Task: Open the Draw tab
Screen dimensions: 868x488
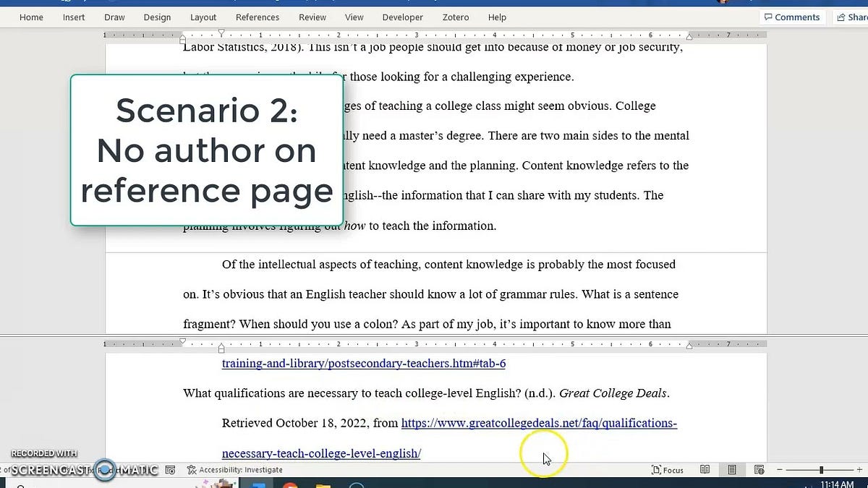Action: point(114,17)
